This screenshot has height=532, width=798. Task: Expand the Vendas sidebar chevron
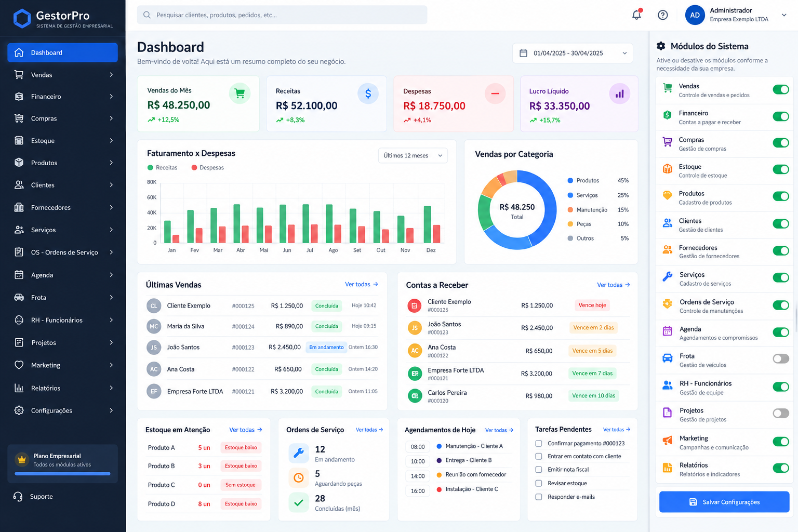(111, 75)
